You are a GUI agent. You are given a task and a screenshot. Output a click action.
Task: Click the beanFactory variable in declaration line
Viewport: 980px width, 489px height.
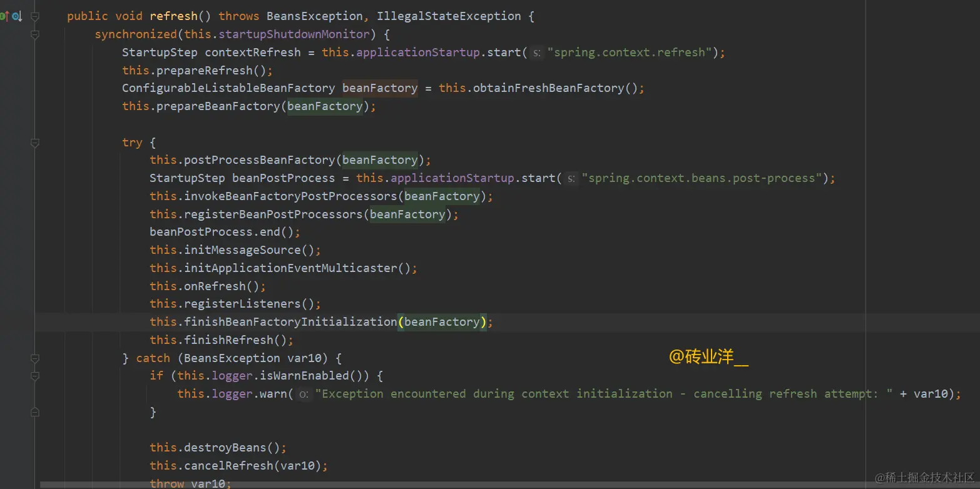380,88
